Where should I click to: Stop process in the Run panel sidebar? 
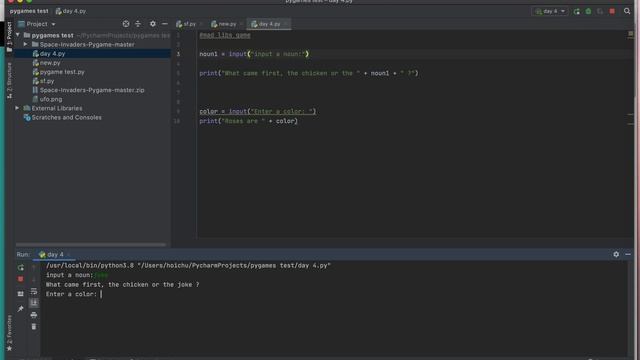pos(20,279)
